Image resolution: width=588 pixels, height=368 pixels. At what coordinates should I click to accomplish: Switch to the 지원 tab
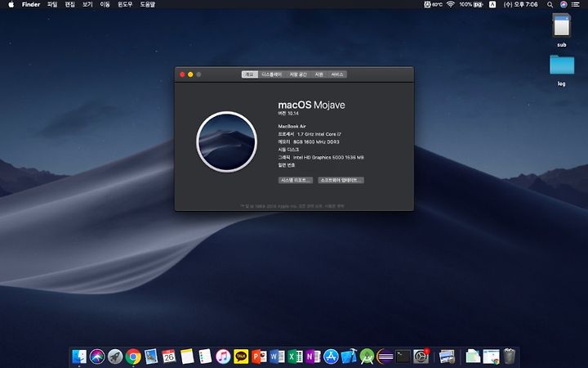(x=319, y=74)
